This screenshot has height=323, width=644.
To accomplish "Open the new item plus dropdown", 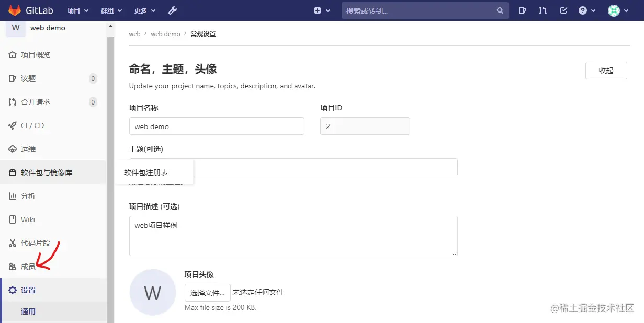I will [322, 10].
